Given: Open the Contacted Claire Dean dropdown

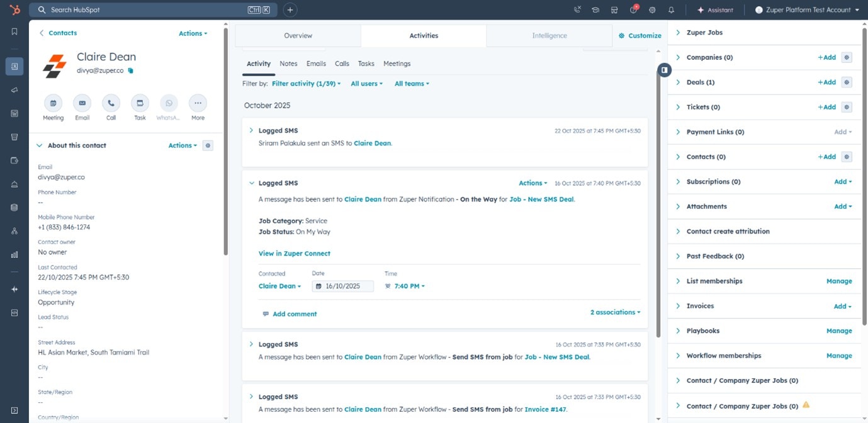Looking at the screenshot, I should tap(279, 286).
